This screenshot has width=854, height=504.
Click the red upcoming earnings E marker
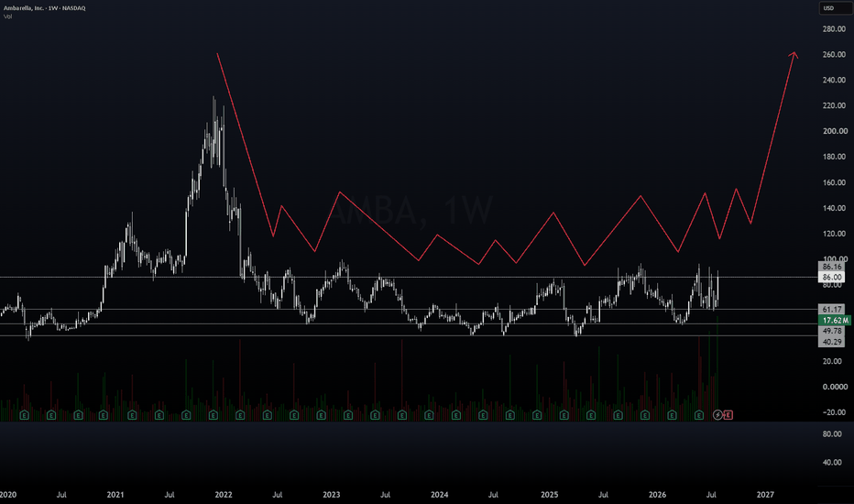point(728,415)
